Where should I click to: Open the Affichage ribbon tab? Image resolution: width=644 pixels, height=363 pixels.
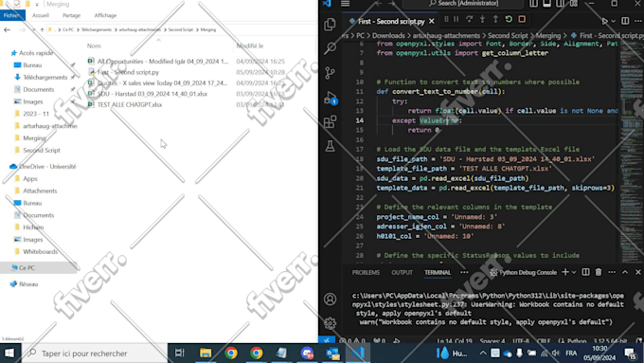click(x=105, y=15)
